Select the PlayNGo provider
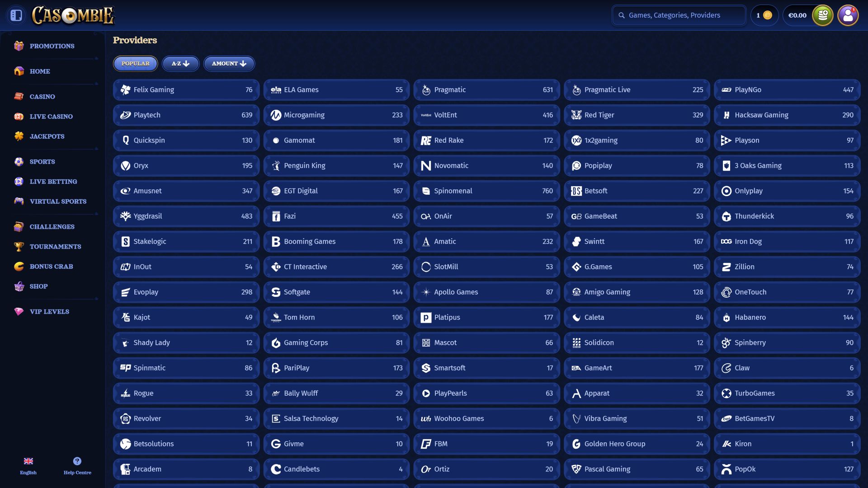This screenshot has height=488, width=868. coord(787,90)
